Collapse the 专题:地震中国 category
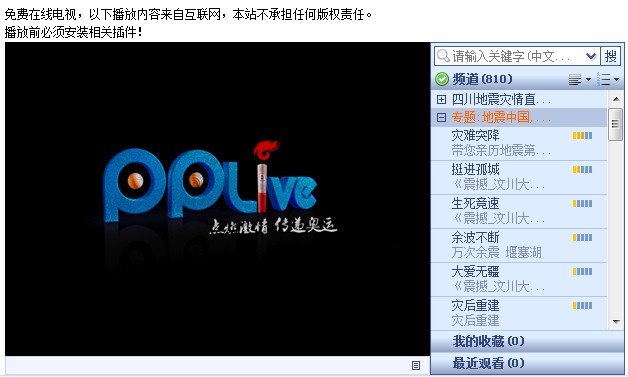Image resolution: width=628 pixels, height=377 pixels. (441, 117)
